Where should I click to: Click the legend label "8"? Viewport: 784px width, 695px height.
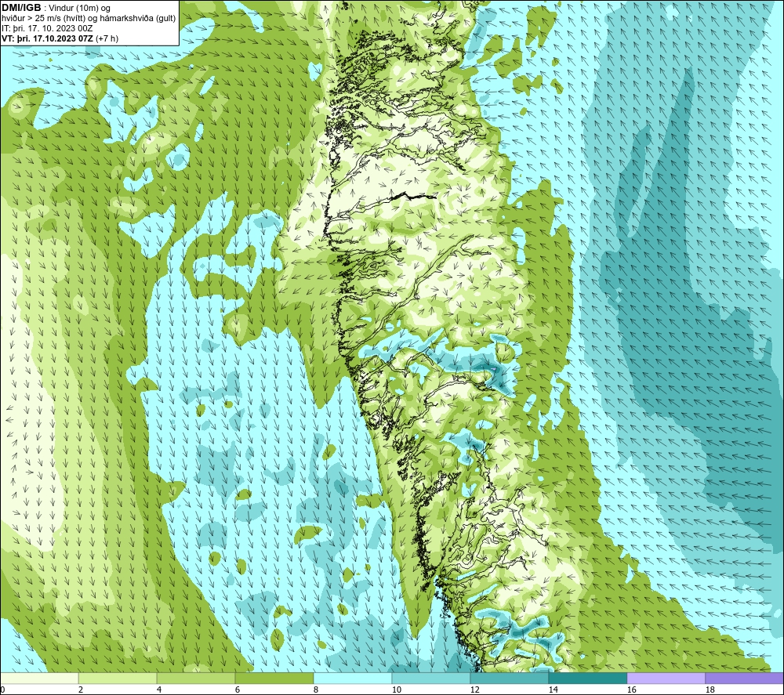click(315, 690)
